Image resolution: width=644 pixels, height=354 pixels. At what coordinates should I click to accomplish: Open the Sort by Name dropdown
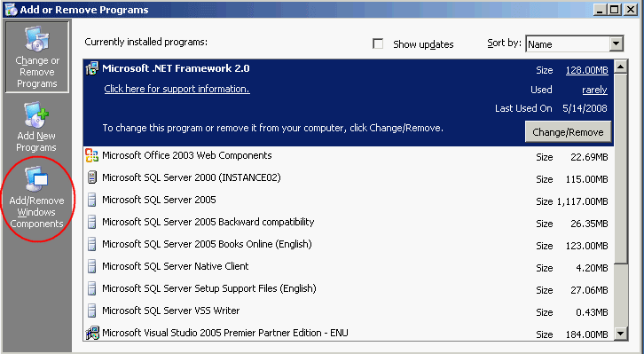click(x=574, y=44)
